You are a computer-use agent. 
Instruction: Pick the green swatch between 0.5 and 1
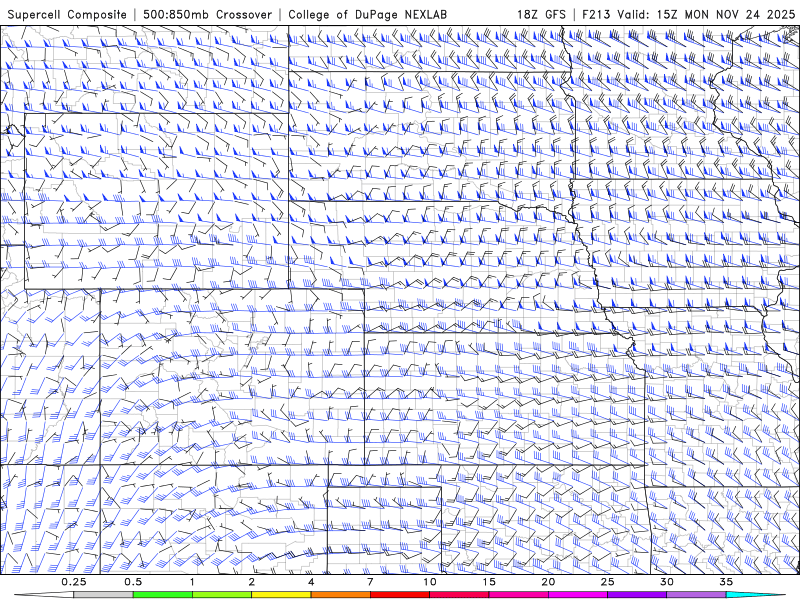(x=163, y=595)
